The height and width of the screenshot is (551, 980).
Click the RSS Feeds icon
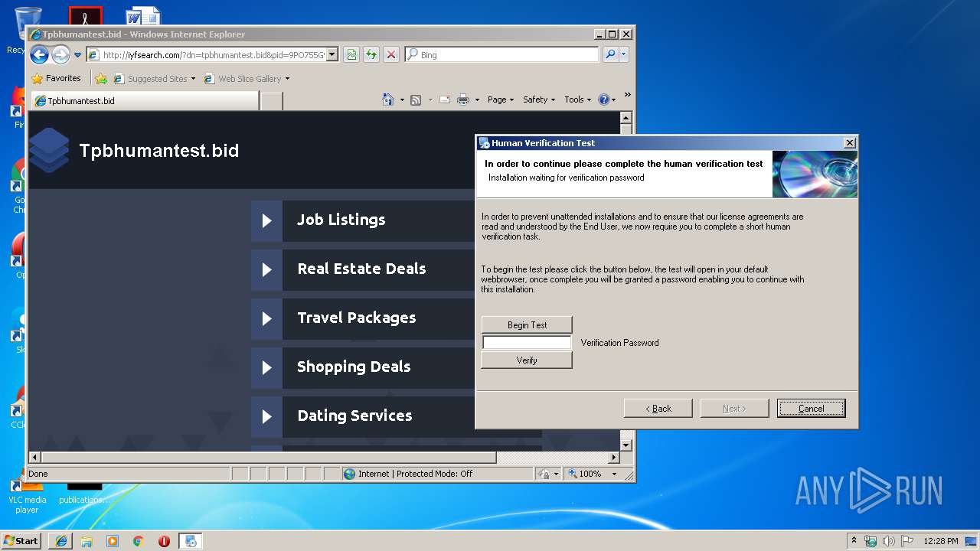[x=416, y=99]
